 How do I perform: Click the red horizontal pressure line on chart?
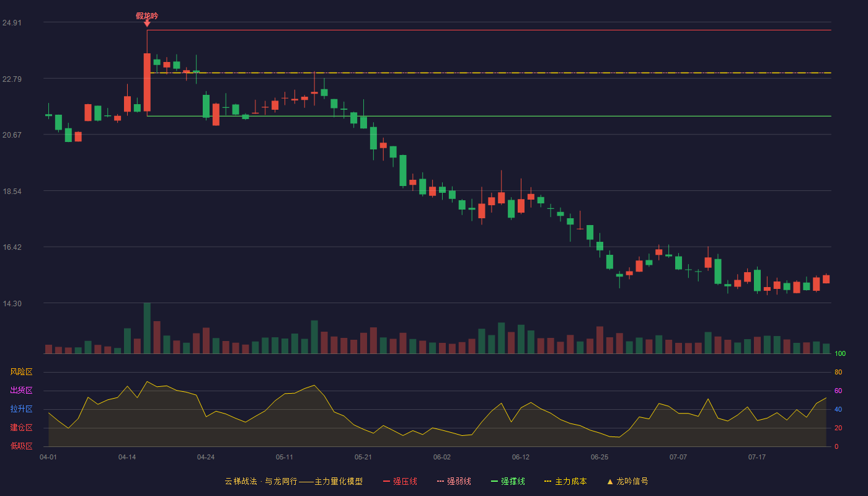pos(489,30)
